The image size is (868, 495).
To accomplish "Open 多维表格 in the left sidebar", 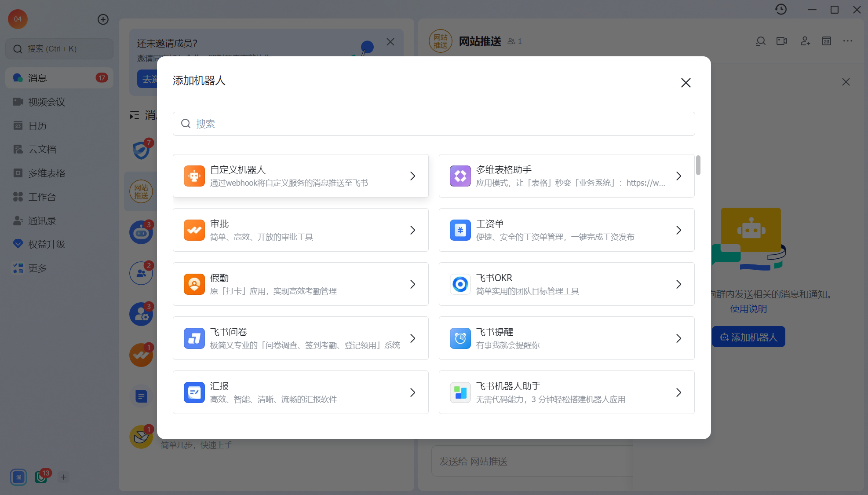I will tap(47, 173).
